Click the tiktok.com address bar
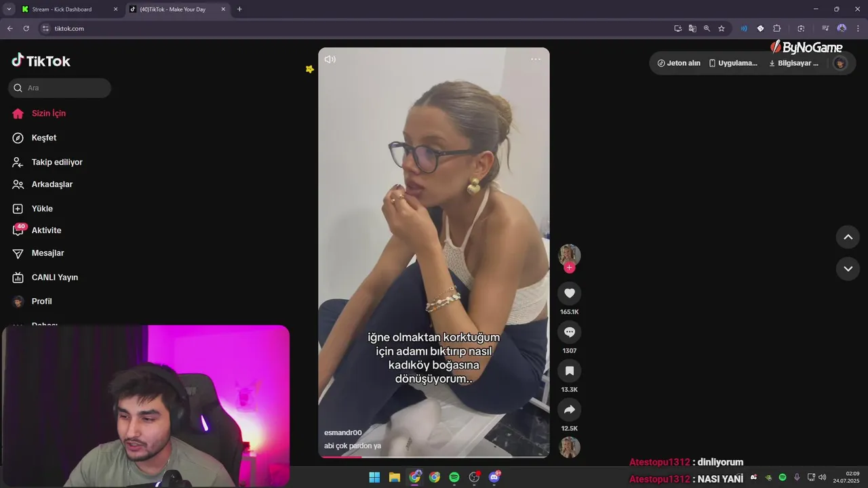868x488 pixels. 353,28
